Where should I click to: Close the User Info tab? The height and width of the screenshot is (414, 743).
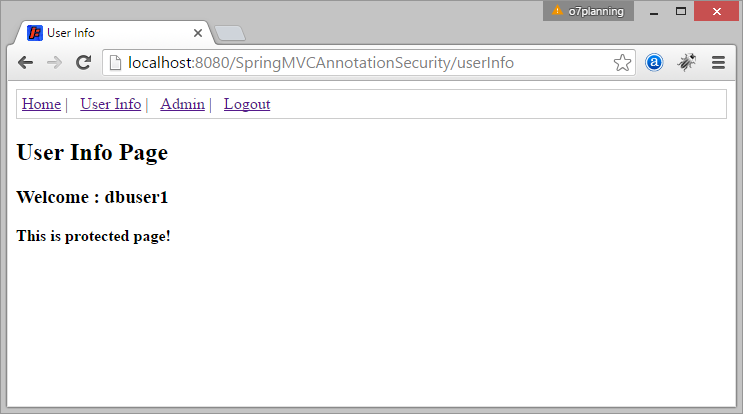198,33
